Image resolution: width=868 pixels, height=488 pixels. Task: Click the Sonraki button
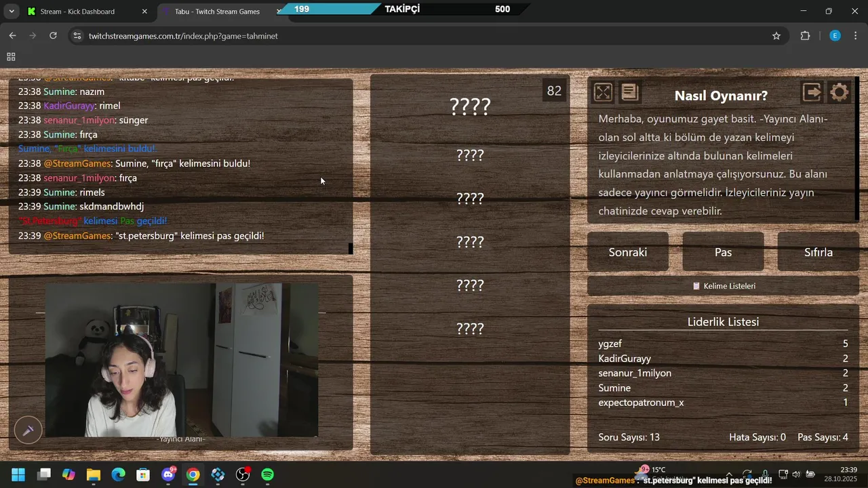tap(628, 252)
